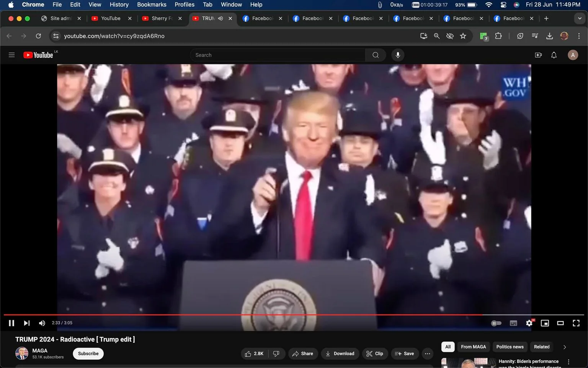Open options for Hannity video suggestion
Screen dimensions: 588x368
(x=568, y=362)
